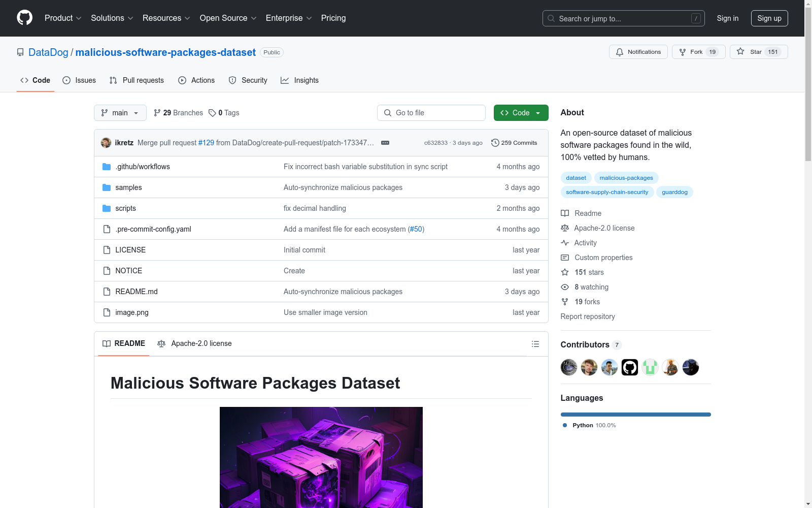812x508 pixels.
Task: Click the fork icon beside 19 forks
Action: [565, 302]
